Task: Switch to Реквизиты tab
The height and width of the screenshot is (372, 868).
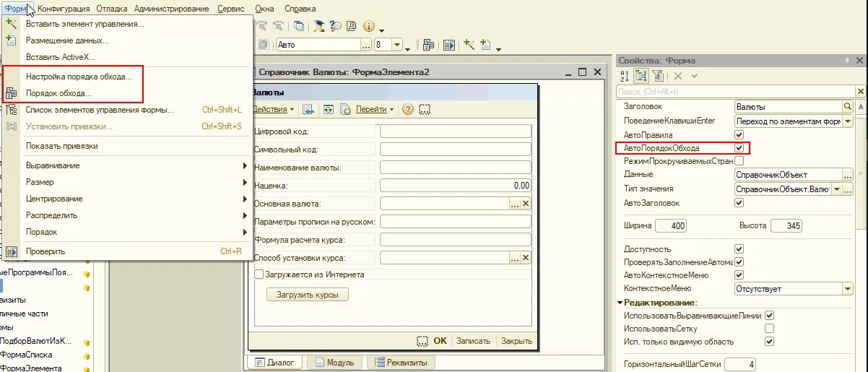Action: 401,363
